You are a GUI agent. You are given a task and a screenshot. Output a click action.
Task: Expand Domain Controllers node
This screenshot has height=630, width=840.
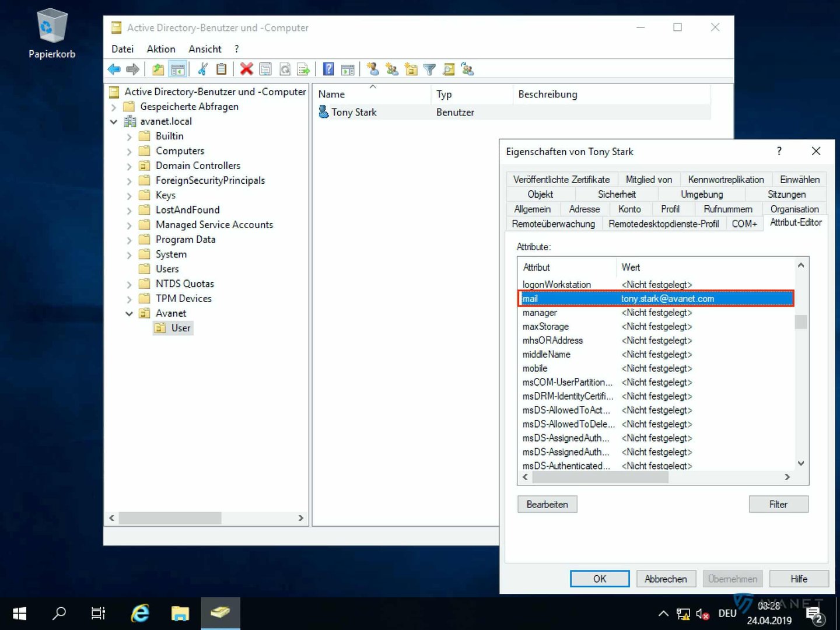[x=129, y=166]
